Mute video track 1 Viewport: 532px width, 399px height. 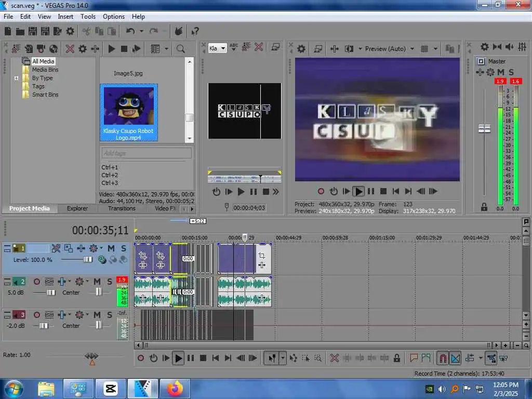111,248
